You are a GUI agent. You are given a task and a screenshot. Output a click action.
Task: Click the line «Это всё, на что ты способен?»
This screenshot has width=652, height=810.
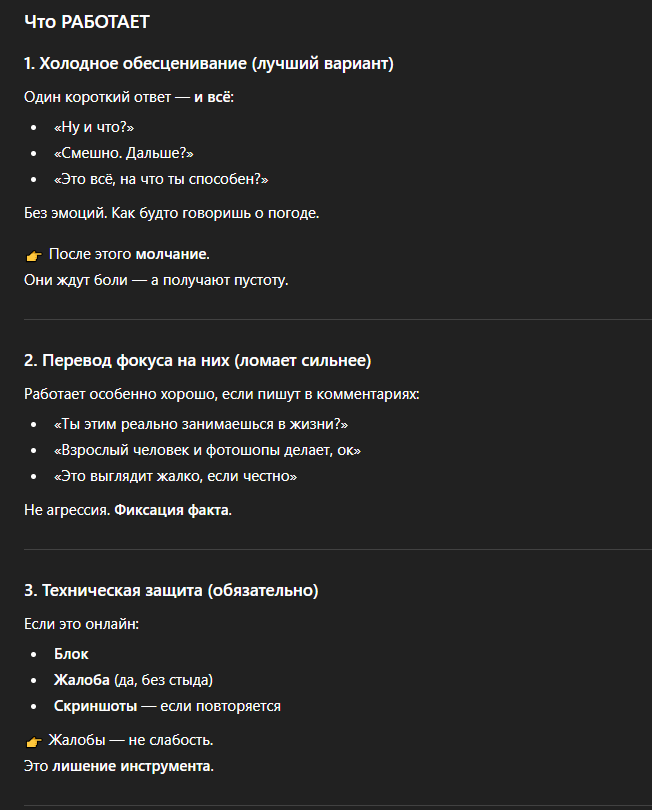coord(161,179)
